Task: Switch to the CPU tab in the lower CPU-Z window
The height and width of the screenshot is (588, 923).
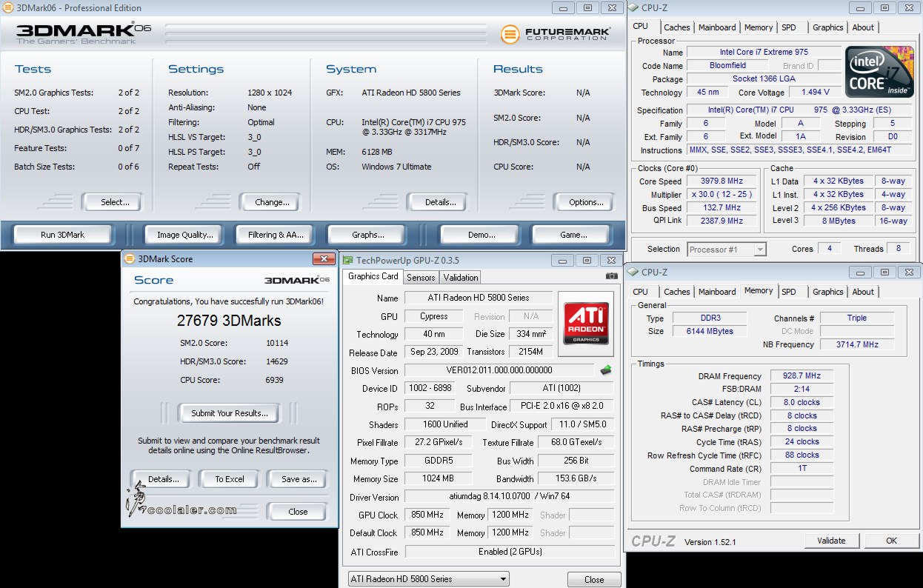Action: coord(641,292)
